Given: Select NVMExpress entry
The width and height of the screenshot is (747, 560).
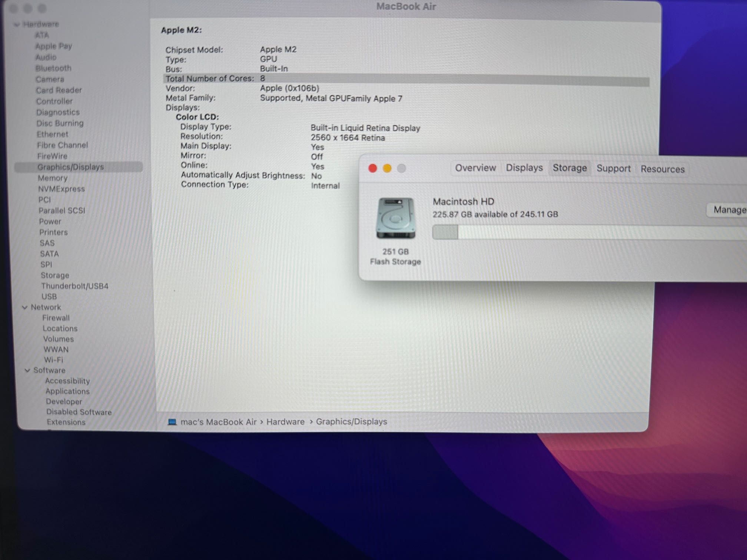Looking at the screenshot, I should pyautogui.click(x=62, y=189).
